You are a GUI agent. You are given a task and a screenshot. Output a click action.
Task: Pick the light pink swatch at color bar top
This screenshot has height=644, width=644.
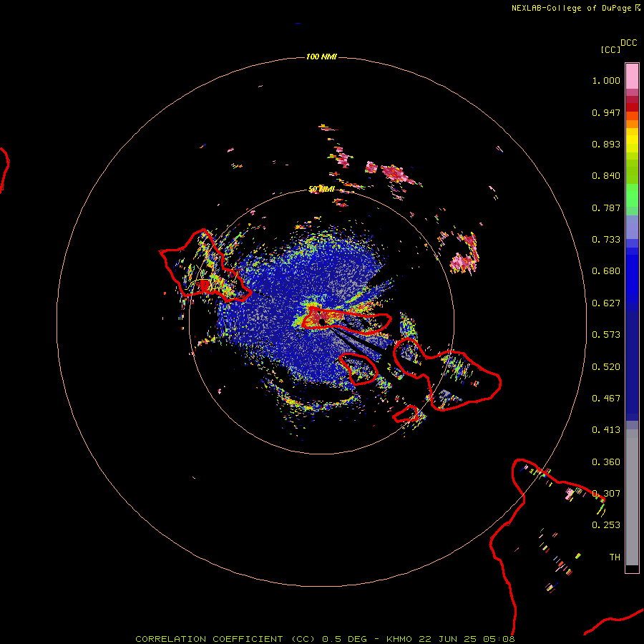(632, 77)
